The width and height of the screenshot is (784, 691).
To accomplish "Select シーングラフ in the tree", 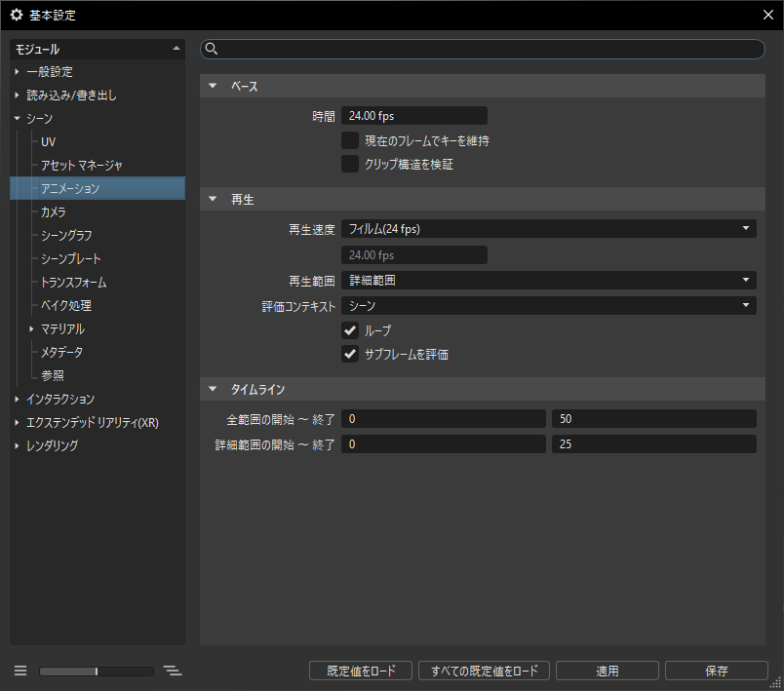I will pyautogui.click(x=66, y=235).
